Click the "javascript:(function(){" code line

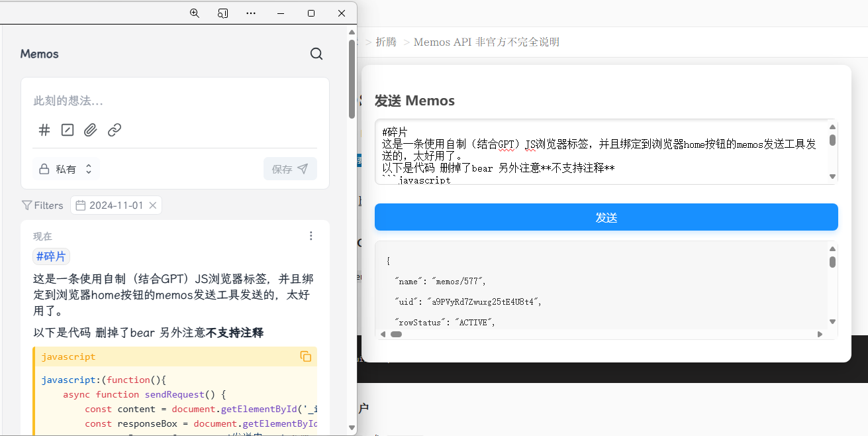[x=103, y=380]
